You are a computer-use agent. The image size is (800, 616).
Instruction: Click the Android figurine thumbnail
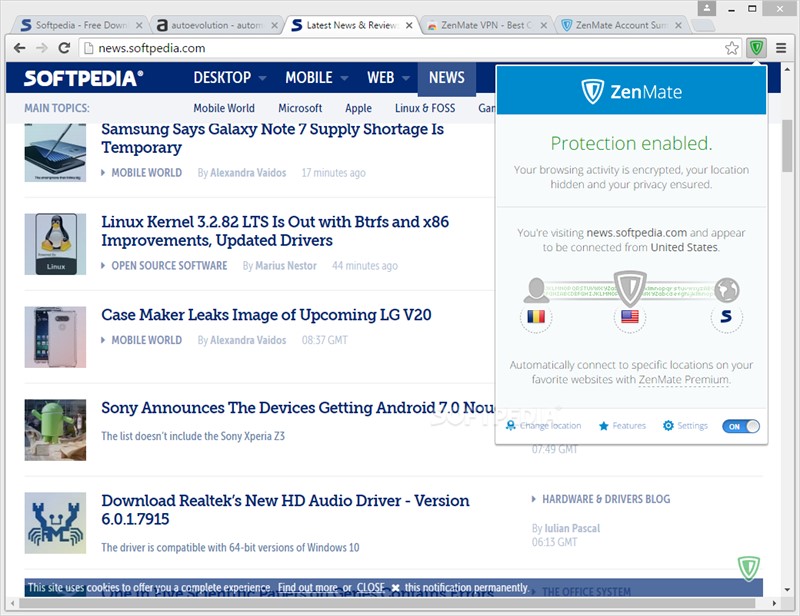pos(55,430)
